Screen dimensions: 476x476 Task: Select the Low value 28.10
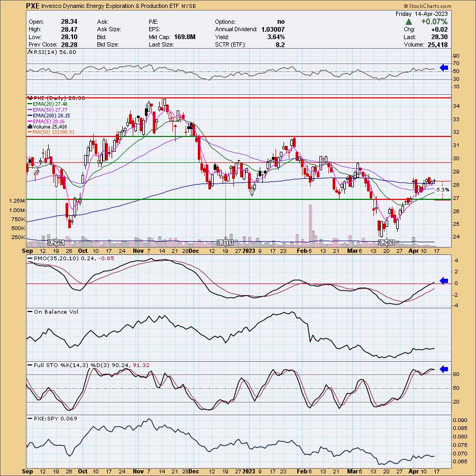tap(69, 37)
